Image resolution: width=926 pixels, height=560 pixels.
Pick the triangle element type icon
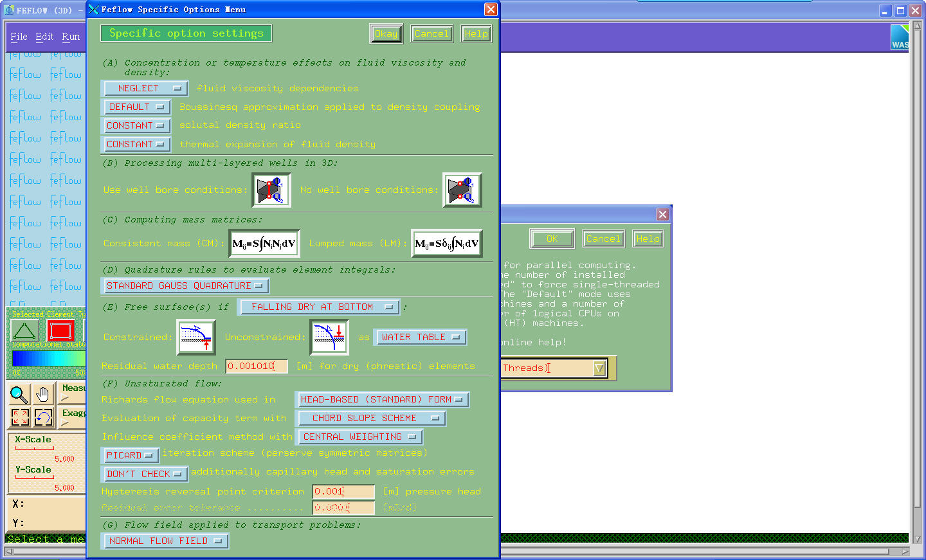click(24, 331)
